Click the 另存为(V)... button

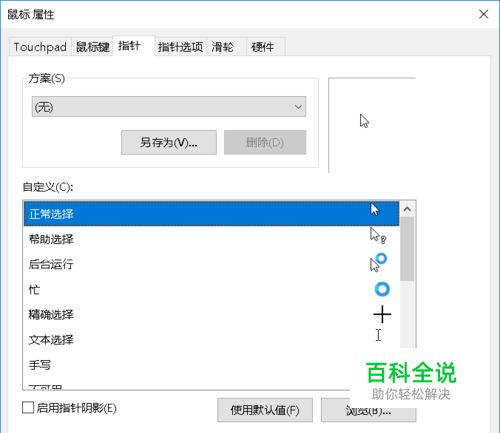click(169, 142)
